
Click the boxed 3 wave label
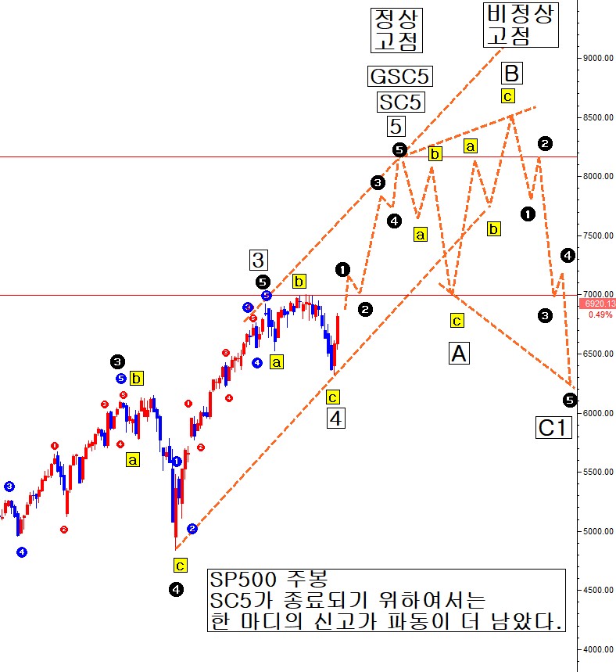[x=258, y=261]
